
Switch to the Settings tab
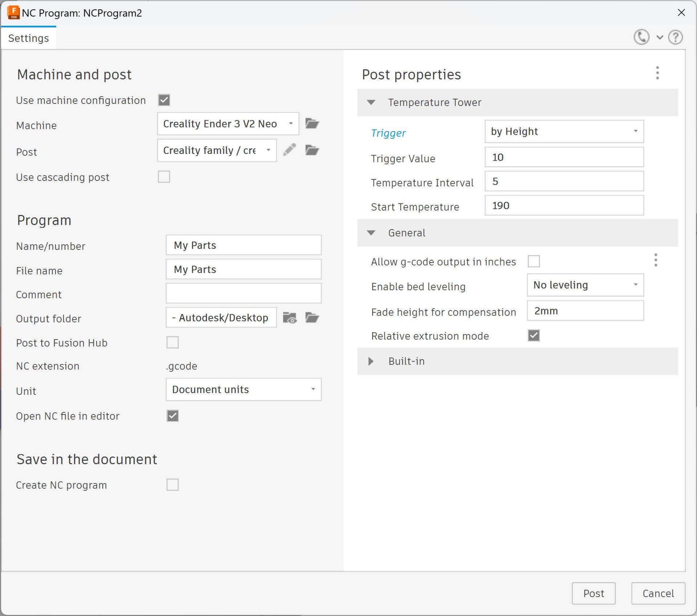[x=28, y=38]
